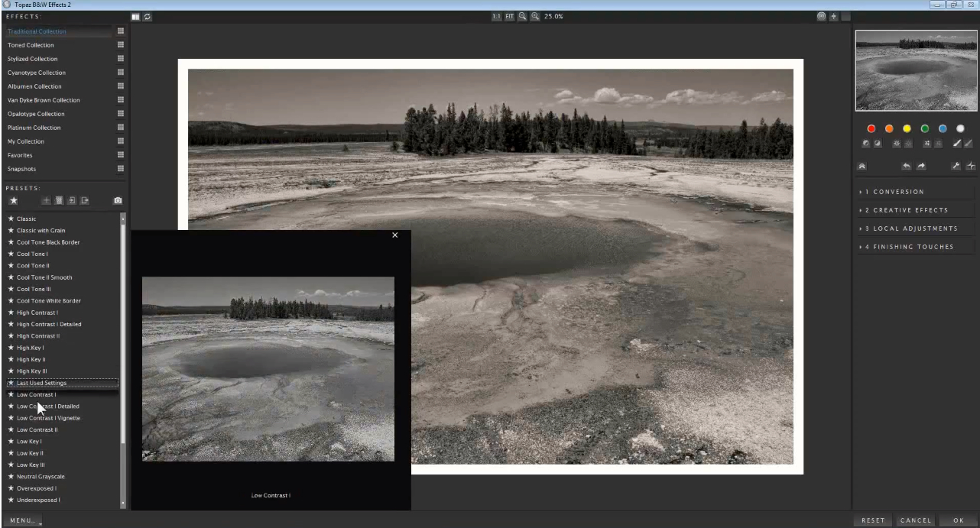Screen dimensions: 980x528
Task: Open the Favorites collection
Action: click(20, 155)
